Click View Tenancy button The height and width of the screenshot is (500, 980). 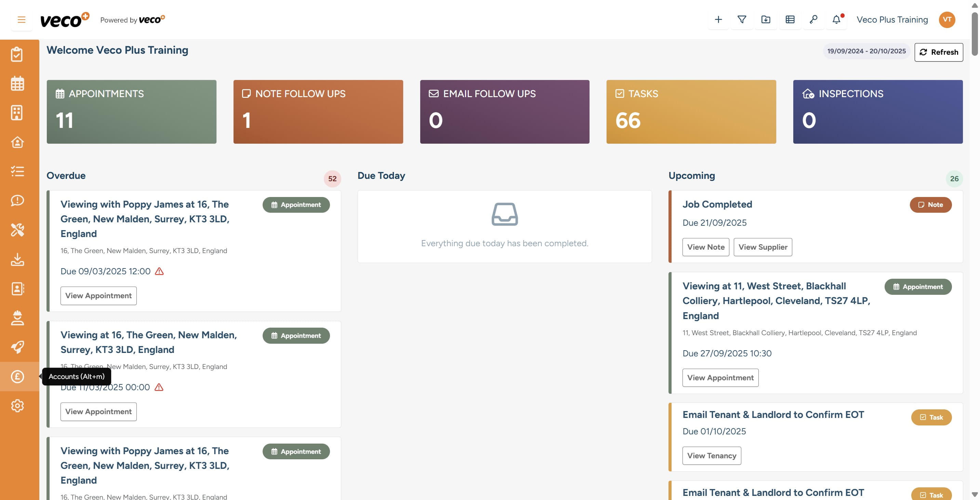coord(712,456)
